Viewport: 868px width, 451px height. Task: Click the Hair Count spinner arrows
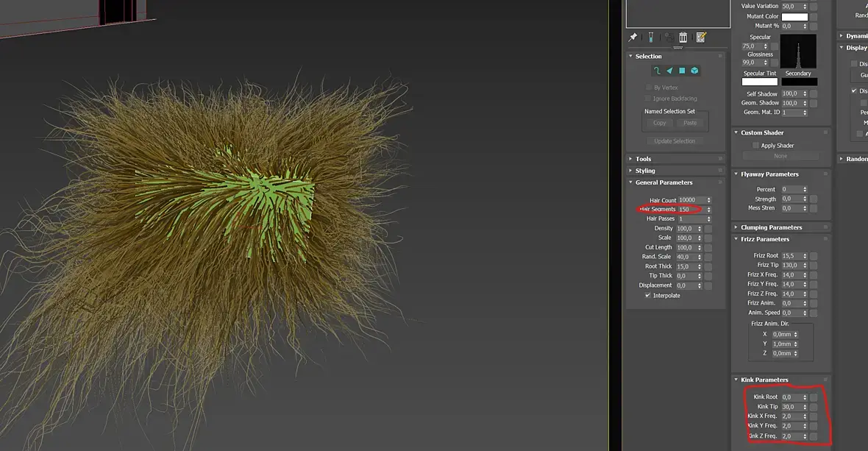click(708, 200)
